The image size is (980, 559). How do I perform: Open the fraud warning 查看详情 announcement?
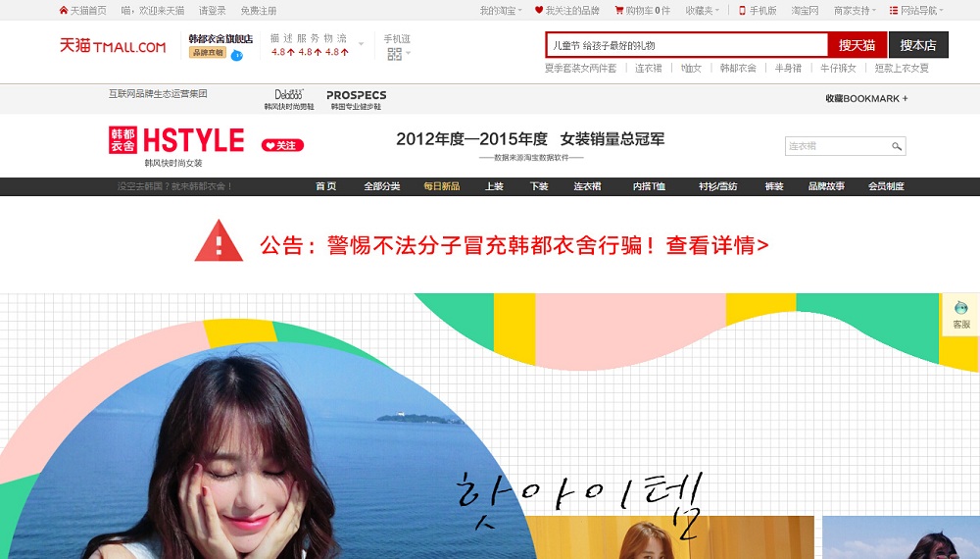(x=717, y=245)
